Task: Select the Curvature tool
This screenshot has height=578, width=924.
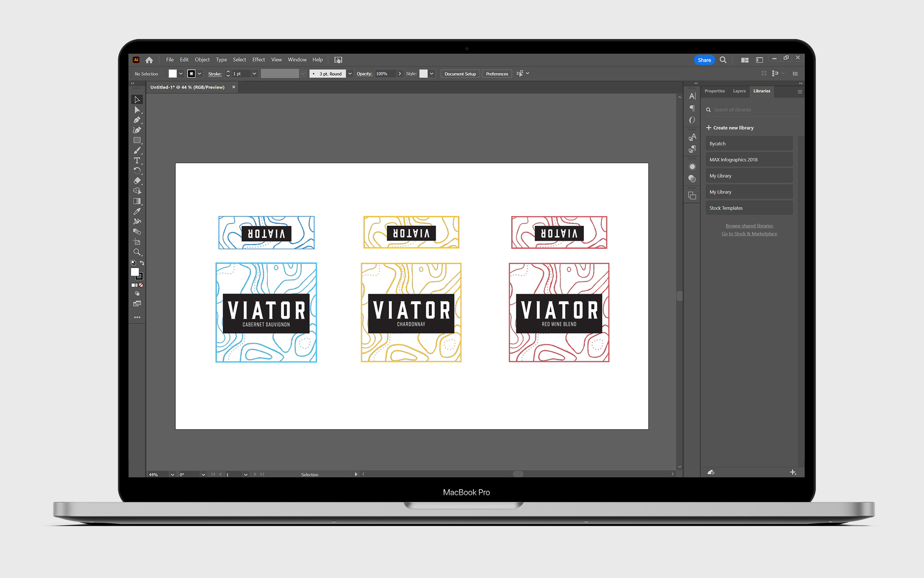Action: point(137,130)
